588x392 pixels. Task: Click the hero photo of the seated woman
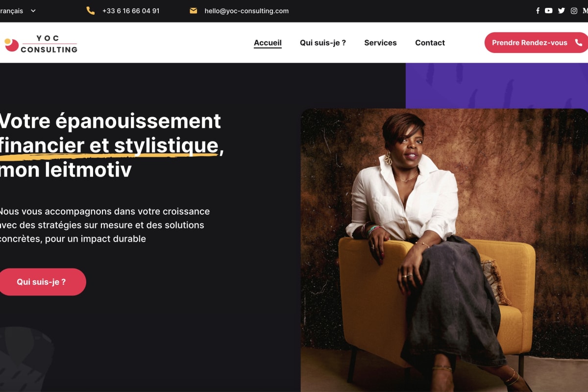coord(444,250)
